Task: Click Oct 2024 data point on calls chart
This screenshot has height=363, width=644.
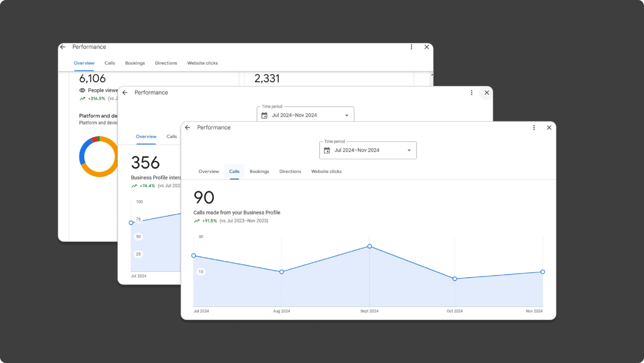Action: 455,279
